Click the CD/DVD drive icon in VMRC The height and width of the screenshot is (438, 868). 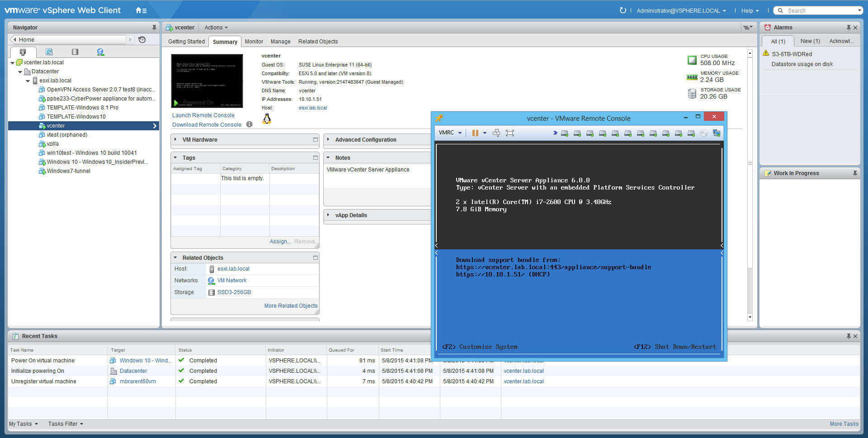click(703, 133)
